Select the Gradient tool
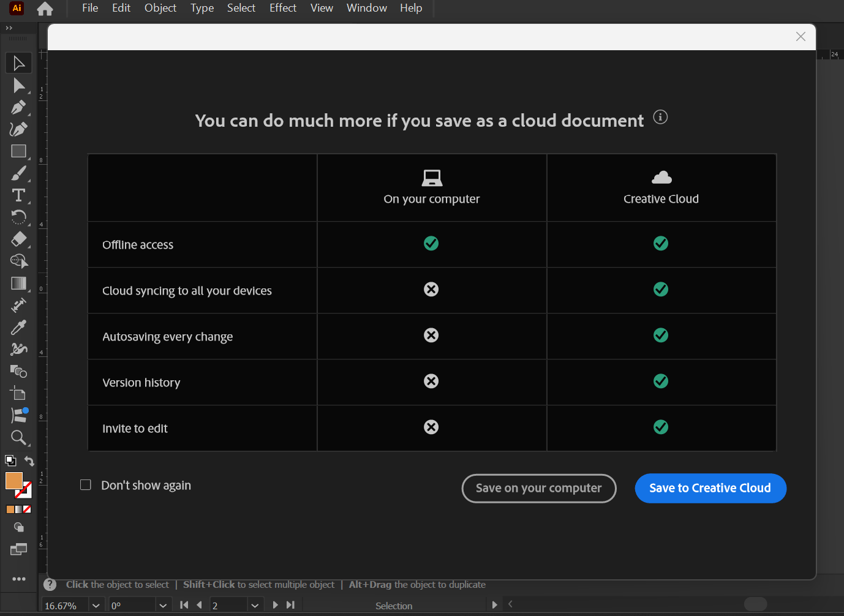The height and width of the screenshot is (616, 844). coord(18,283)
